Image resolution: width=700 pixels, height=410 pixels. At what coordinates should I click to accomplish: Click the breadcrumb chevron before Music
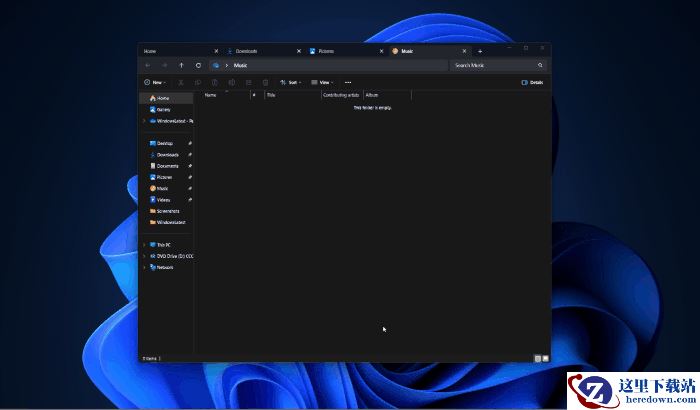tap(227, 66)
